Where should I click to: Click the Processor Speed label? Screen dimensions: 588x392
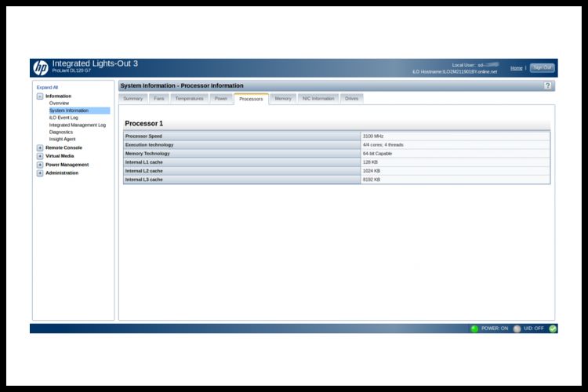point(143,136)
